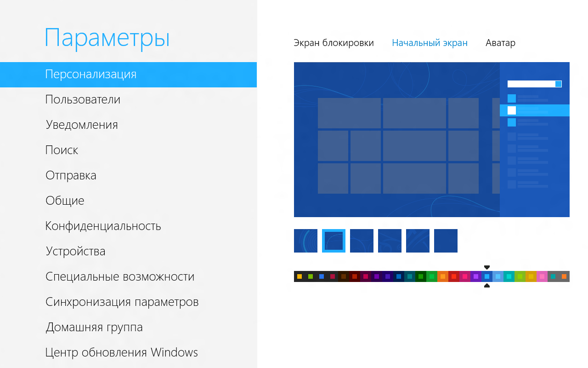Open the Пользователи settings section
This screenshot has width=588, height=368.
click(x=83, y=100)
